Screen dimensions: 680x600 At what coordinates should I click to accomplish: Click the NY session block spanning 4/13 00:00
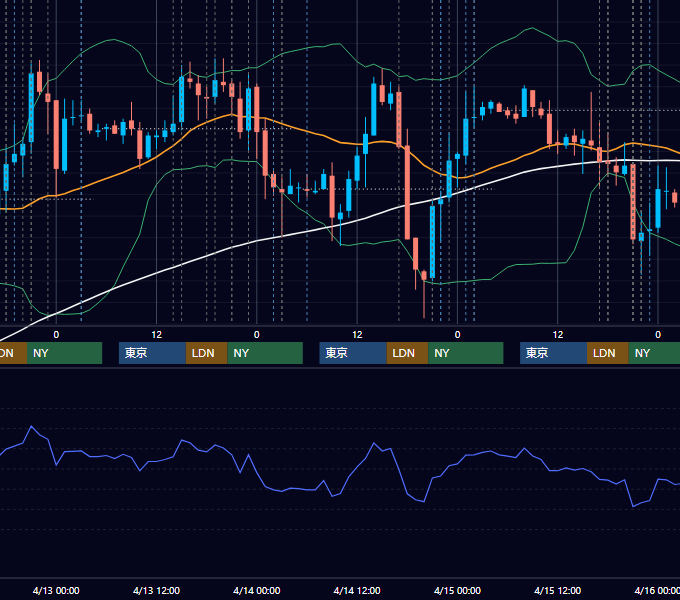pyautogui.click(x=64, y=353)
